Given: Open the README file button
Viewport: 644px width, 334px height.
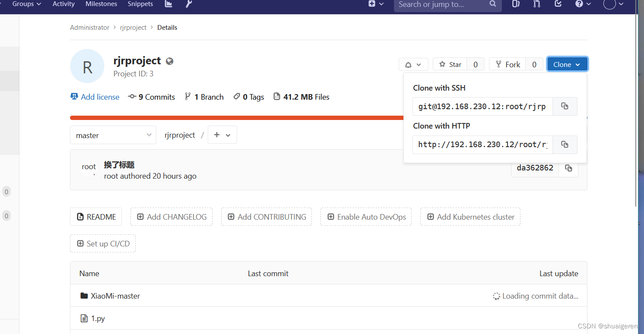Looking at the screenshot, I should pyautogui.click(x=95, y=217).
